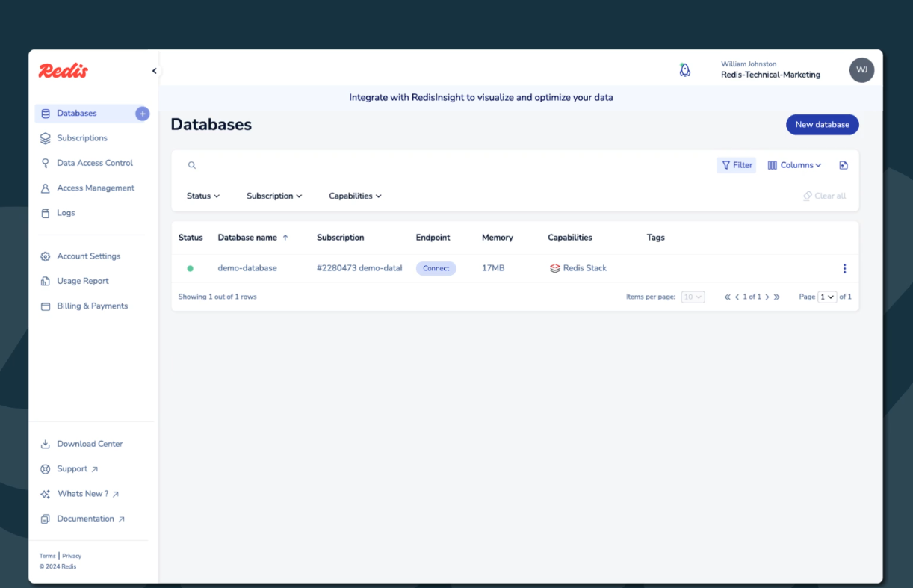Open the Download Center link

[x=90, y=444]
